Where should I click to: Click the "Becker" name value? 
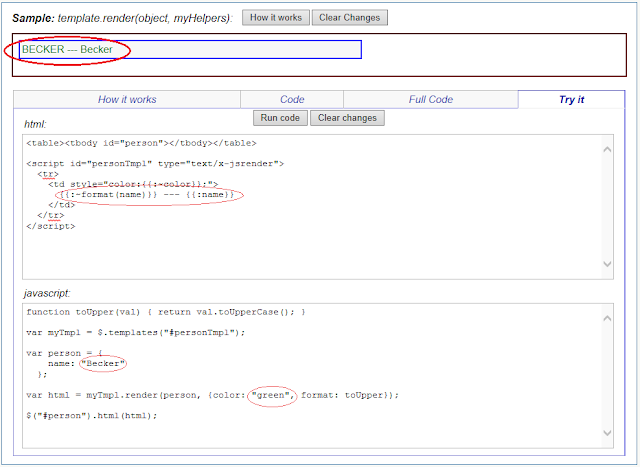pos(103,363)
